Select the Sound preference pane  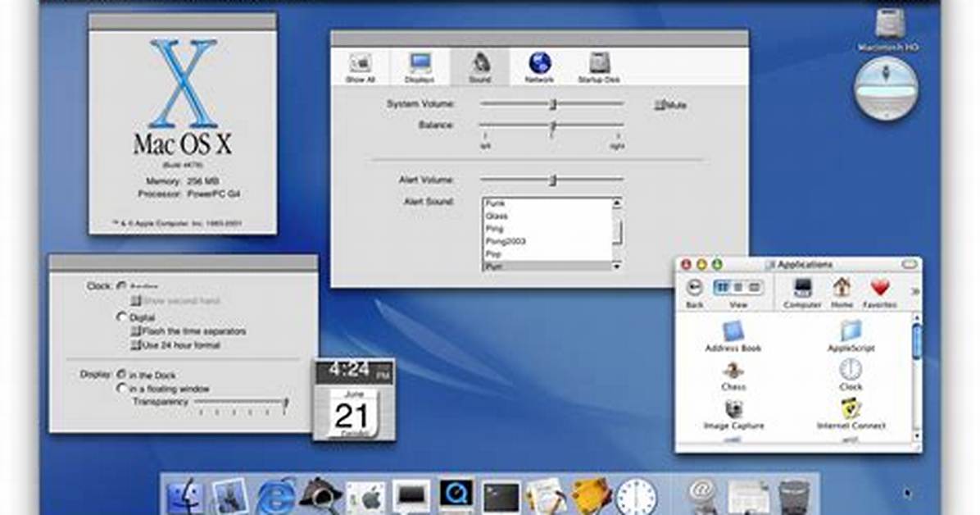(x=479, y=67)
